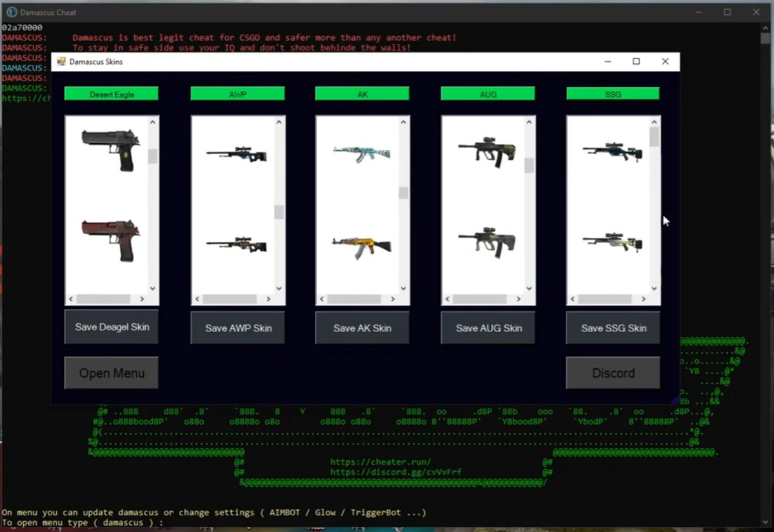Click the AUG vertical scrollbar thumb

[529, 166]
